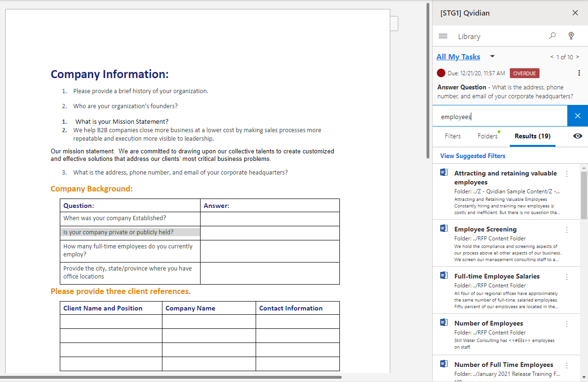Click the search magnifier icon

[x=552, y=36]
